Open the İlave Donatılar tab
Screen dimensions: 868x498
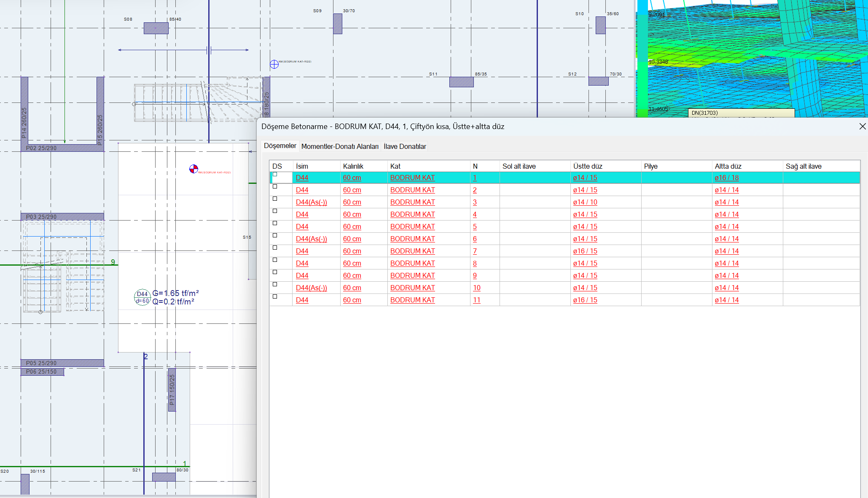(405, 146)
